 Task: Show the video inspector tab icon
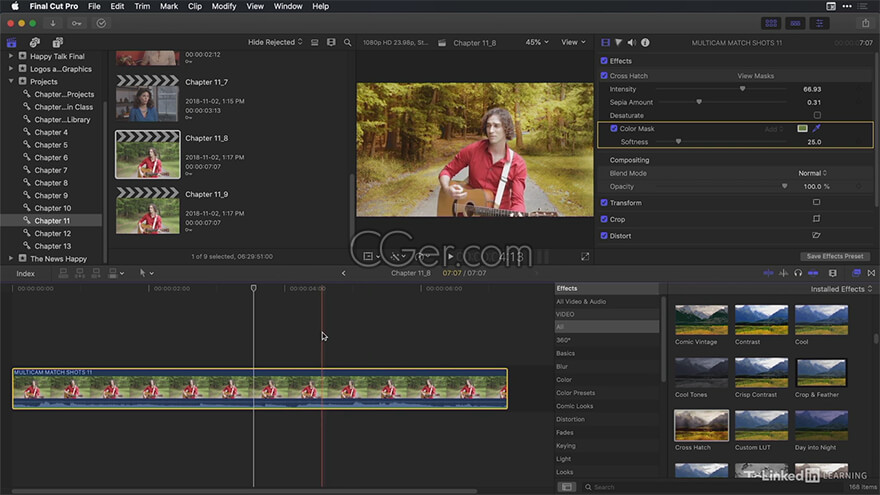point(605,43)
